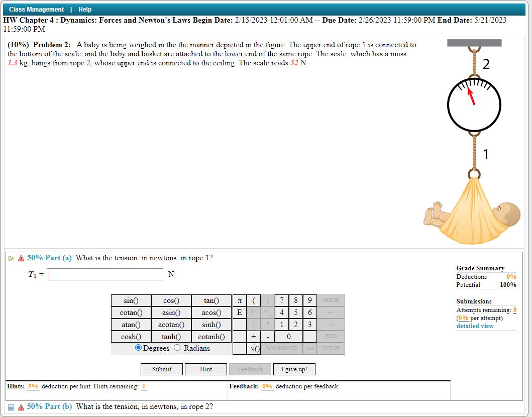
Task: Click the tanh() function key
Action: (171, 336)
